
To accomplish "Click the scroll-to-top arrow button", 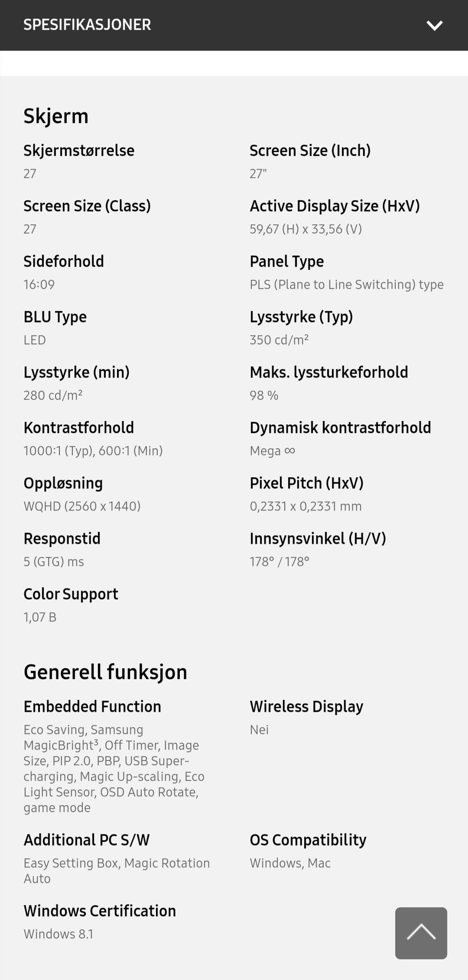I will point(421,933).
